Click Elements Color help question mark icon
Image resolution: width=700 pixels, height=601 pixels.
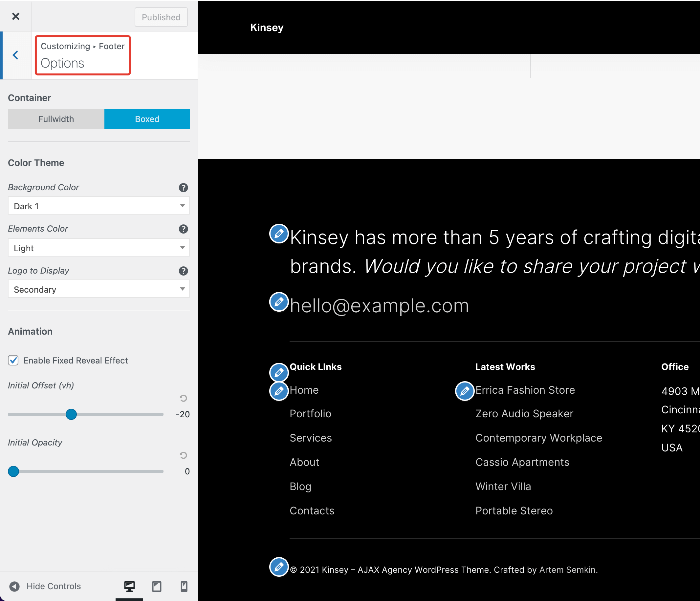pos(183,229)
